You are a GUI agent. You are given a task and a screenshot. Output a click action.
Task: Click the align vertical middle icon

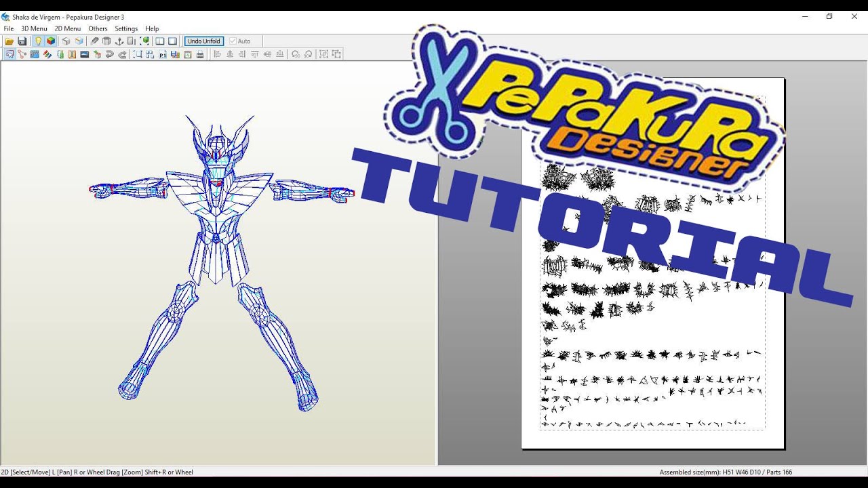[267, 54]
